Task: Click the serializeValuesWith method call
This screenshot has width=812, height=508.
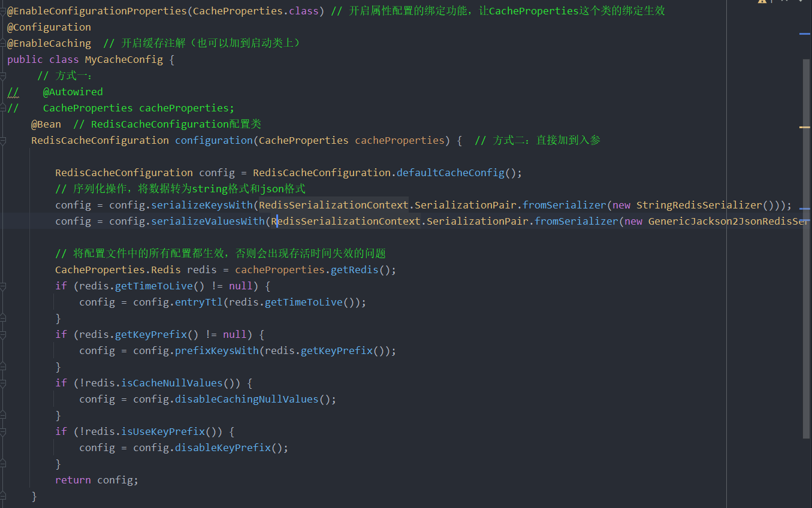Action: (x=208, y=221)
